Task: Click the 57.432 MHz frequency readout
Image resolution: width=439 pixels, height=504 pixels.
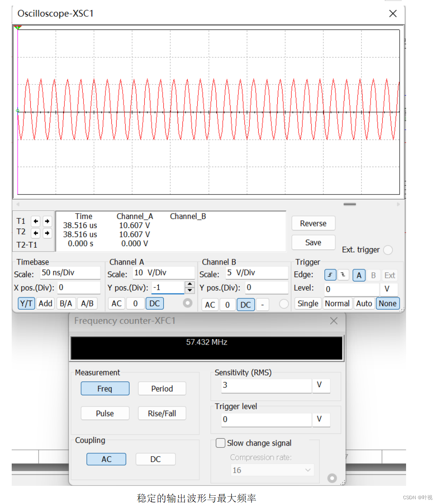Action: click(207, 342)
